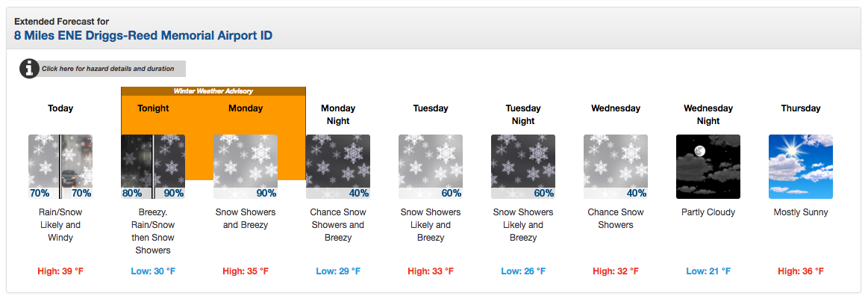The width and height of the screenshot is (868, 299).
Task: Click 'Mostly Sunny' description text
Action: point(801,212)
